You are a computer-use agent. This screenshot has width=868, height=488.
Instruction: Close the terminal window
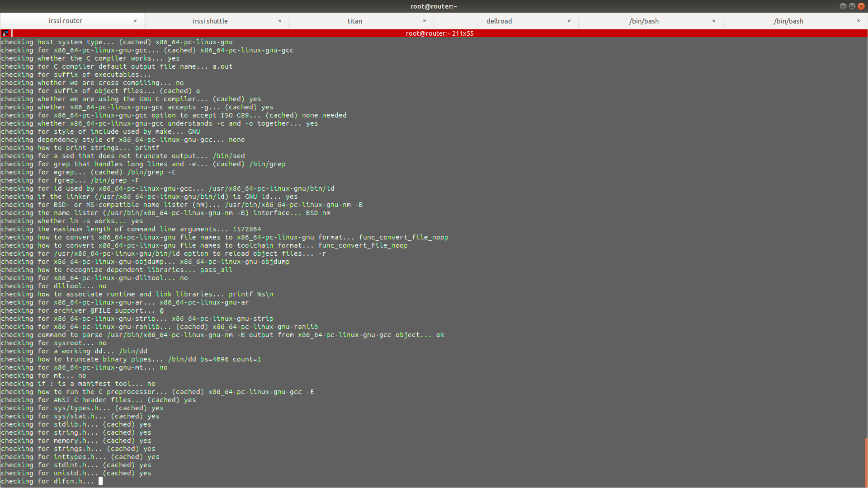(x=861, y=6)
